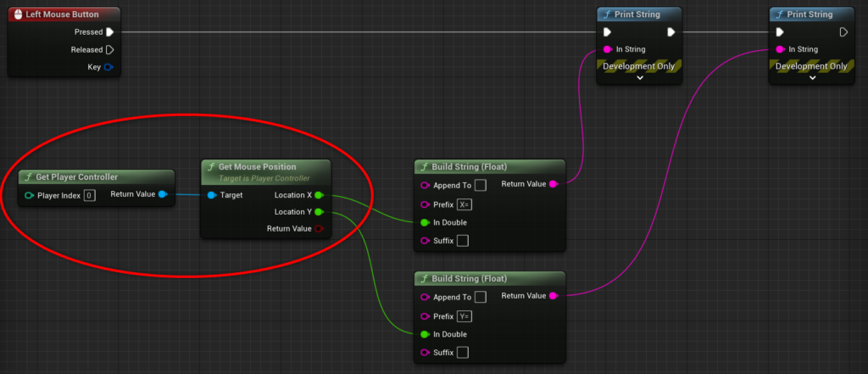This screenshot has width=868, height=374.
Task: Click the Released execution pin on Left Mouse Button
Action: click(x=109, y=50)
